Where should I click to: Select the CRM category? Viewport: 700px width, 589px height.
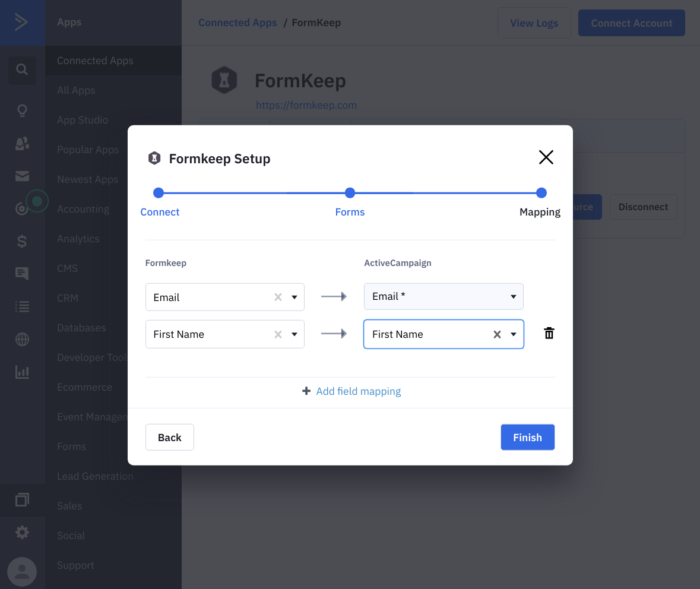(x=68, y=298)
